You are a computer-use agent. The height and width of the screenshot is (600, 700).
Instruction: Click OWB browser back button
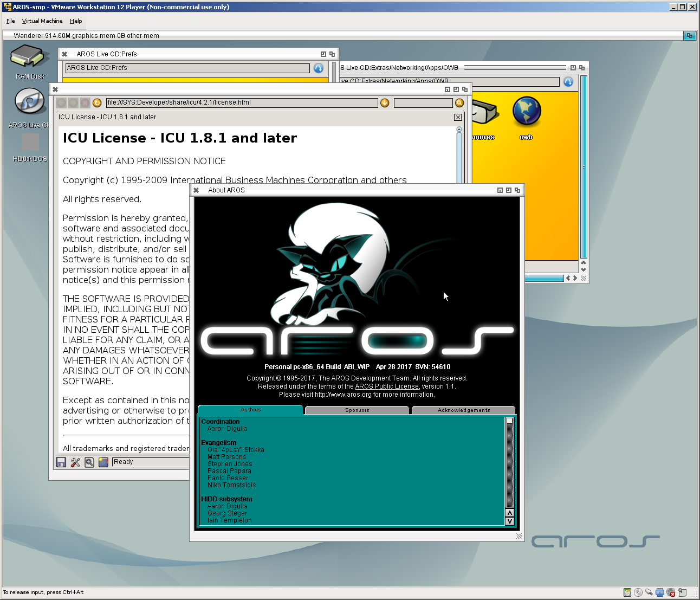61,103
